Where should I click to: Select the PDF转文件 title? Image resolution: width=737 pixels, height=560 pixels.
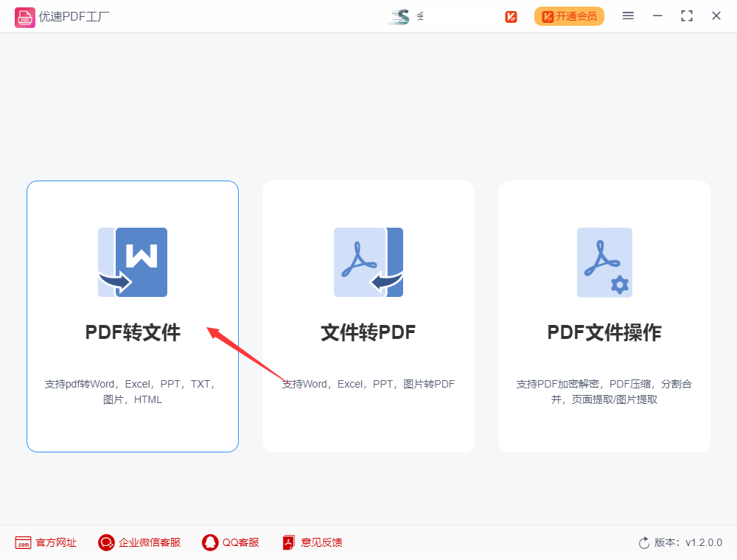click(x=133, y=332)
